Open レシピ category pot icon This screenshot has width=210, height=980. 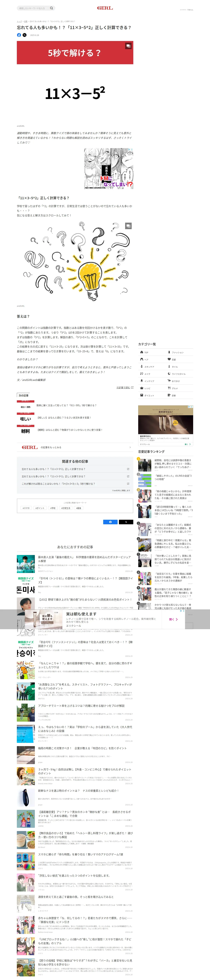coord(141,388)
